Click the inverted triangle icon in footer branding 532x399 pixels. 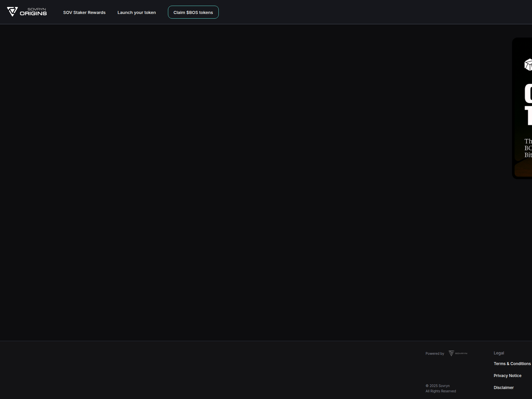pos(452,353)
